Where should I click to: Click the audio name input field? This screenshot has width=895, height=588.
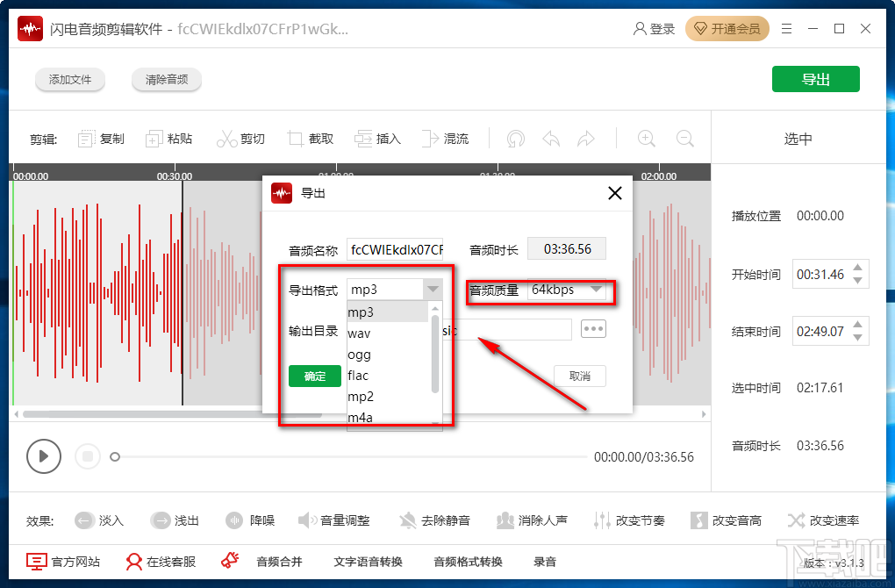[x=395, y=248]
